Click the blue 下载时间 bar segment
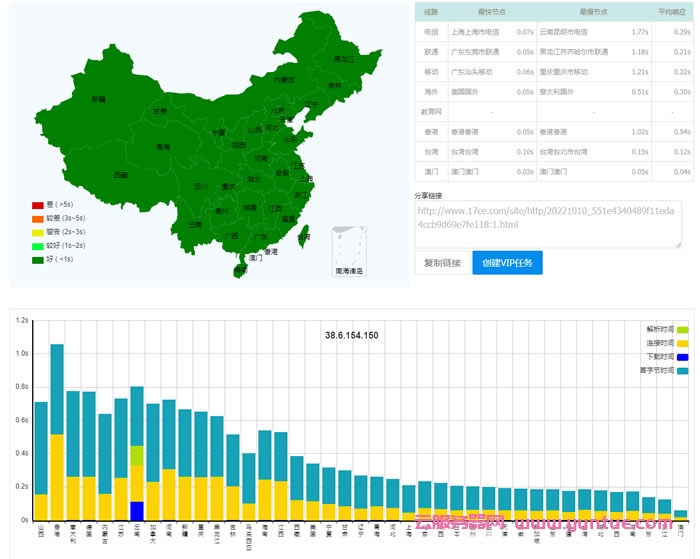Viewport: 700px width, 559px height. click(x=137, y=510)
